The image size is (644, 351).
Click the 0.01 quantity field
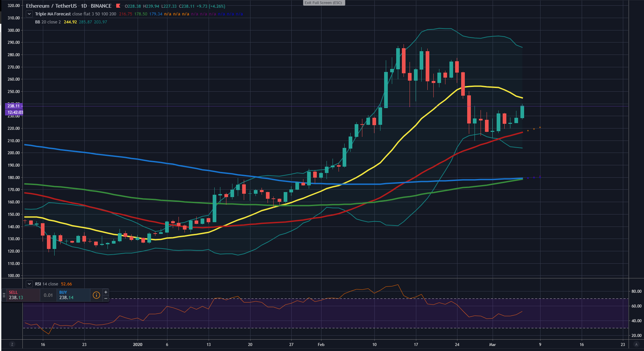[48, 295]
